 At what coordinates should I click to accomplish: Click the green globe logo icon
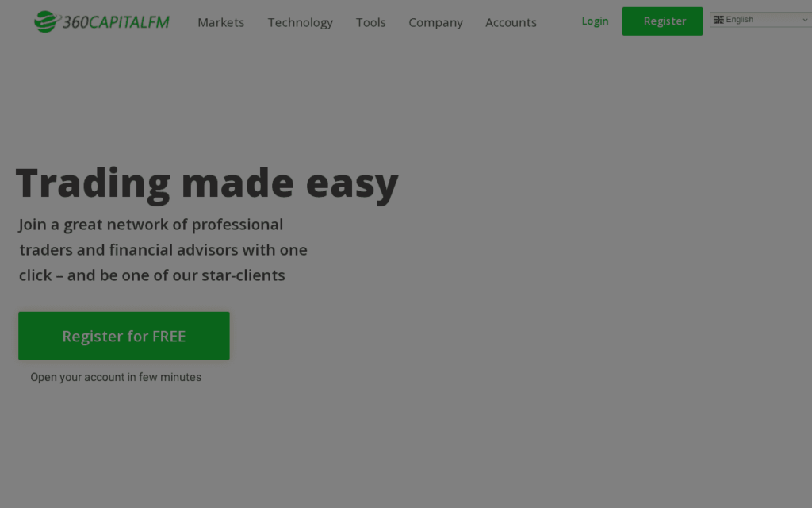[45, 21]
